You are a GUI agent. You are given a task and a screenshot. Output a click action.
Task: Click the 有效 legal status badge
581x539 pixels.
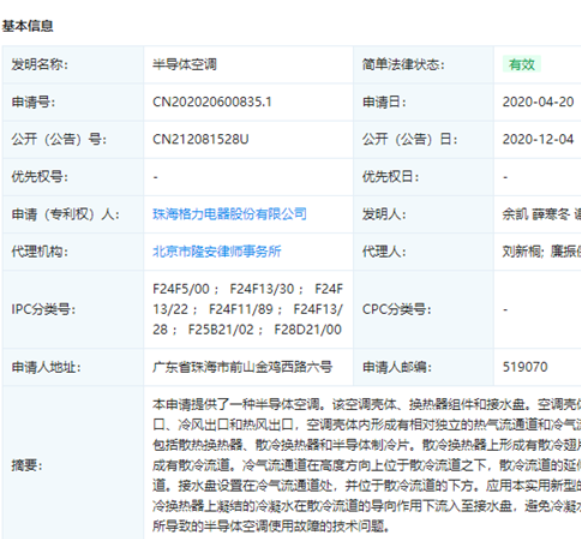click(522, 64)
